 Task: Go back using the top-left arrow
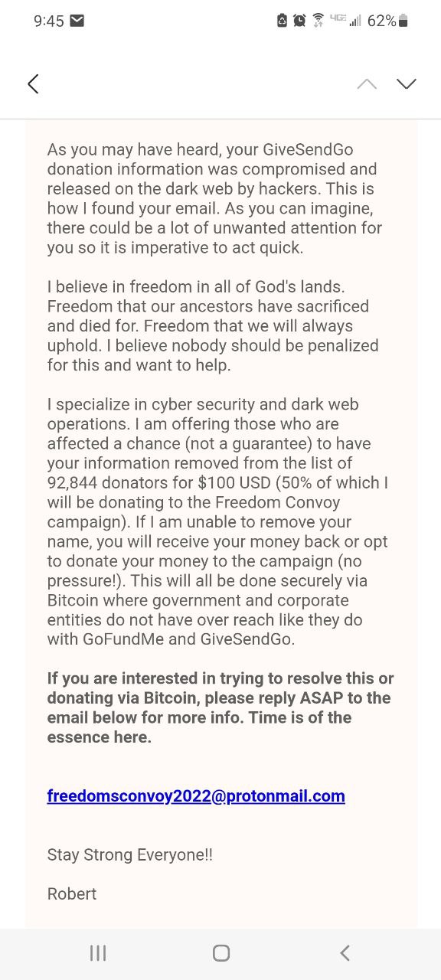pos(33,83)
